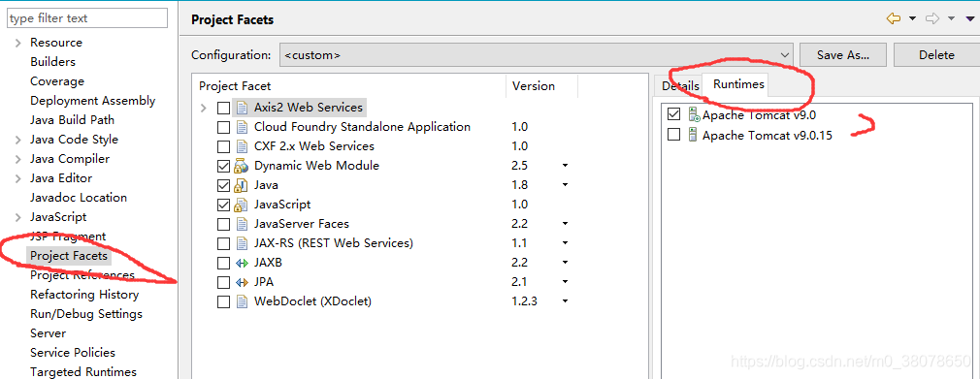Open the JPA version 2.1 dropdown
This screenshot has width=980, height=379.
coord(565,282)
